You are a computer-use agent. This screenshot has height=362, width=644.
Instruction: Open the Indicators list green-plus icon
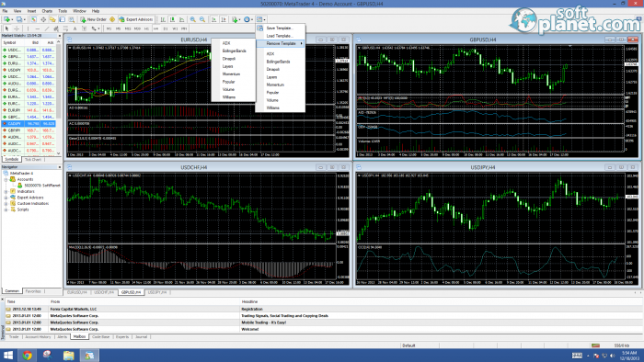[234, 19]
